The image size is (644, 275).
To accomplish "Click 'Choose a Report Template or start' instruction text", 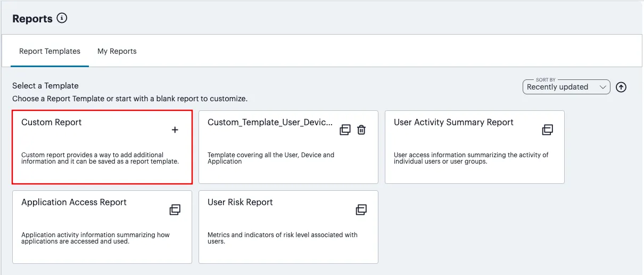I will click(x=130, y=99).
